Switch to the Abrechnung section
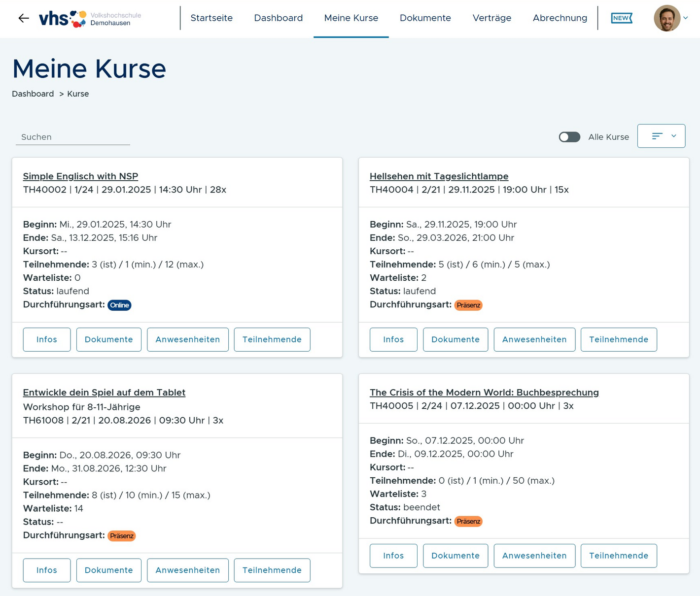 [560, 18]
